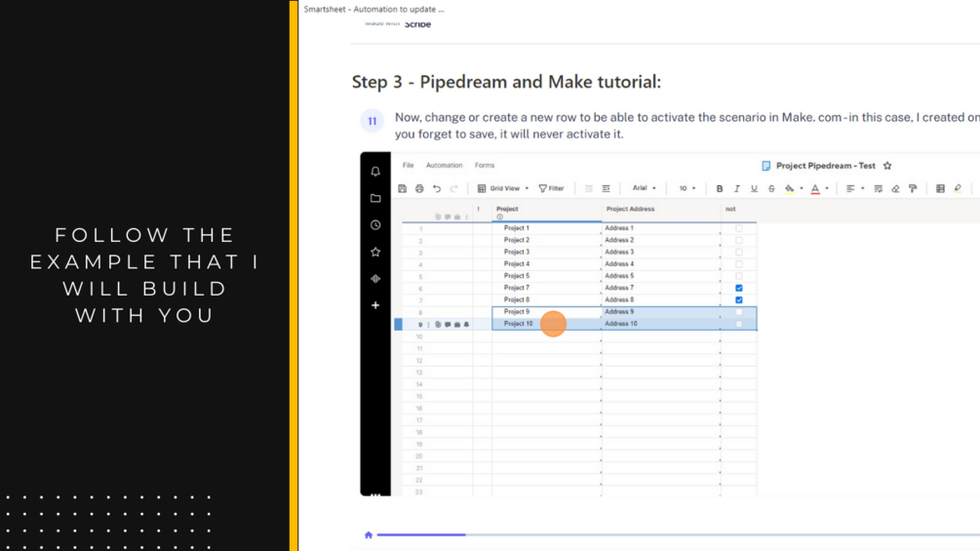Apply Bold formatting
The height and width of the screenshot is (551, 980).
click(x=720, y=188)
